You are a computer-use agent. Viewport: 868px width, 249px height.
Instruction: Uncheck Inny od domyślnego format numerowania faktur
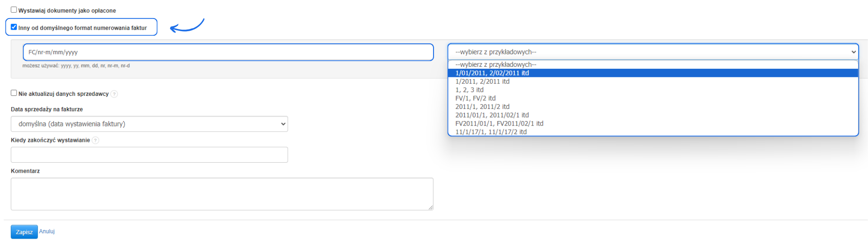(14, 27)
